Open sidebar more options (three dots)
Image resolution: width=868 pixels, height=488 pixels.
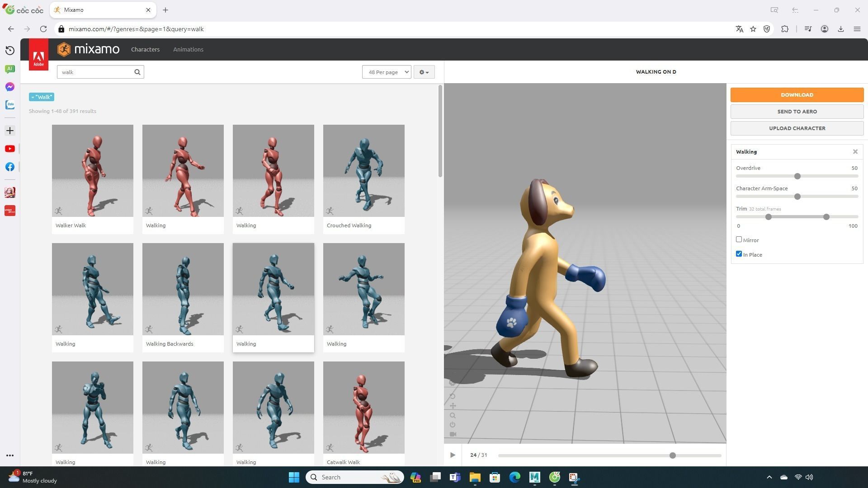pos(10,455)
